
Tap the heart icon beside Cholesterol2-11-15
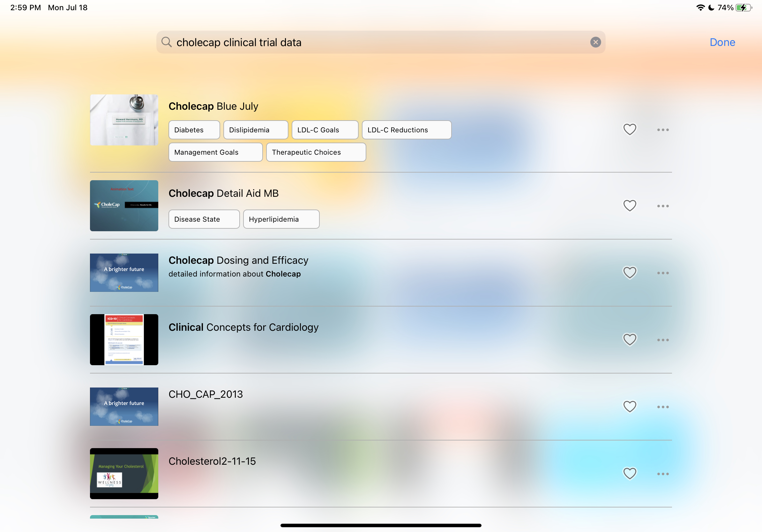[x=630, y=474]
